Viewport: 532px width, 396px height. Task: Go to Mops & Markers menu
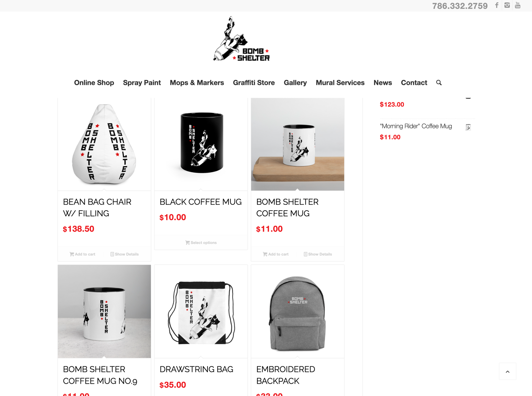pos(197,83)
